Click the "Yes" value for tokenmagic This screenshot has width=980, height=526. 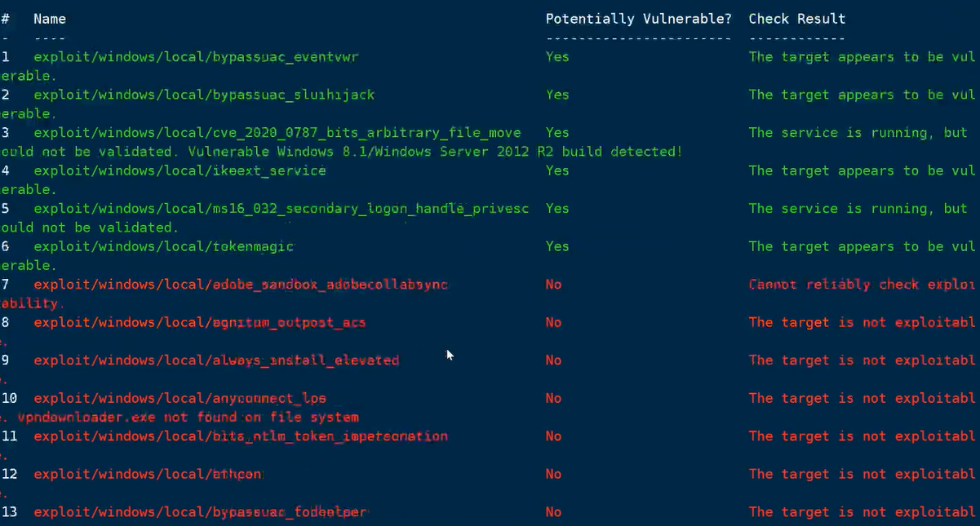click(557, 246)
